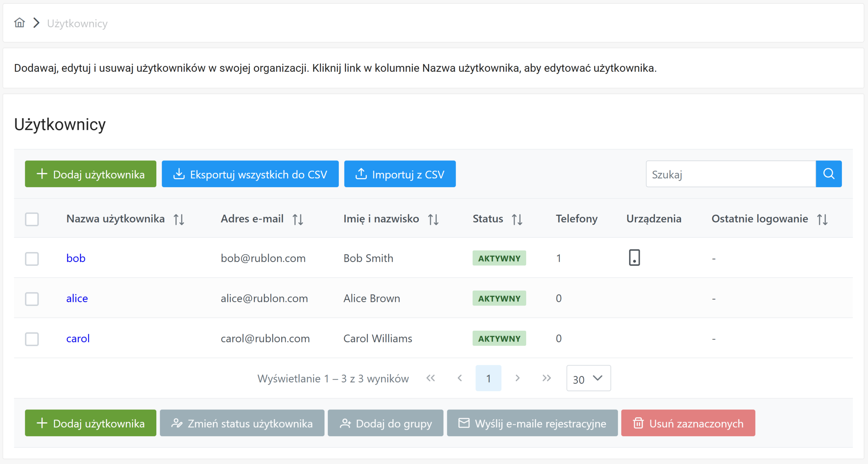Click the home breadcrumb icon

pyautogui.click(x=19, y=23)
